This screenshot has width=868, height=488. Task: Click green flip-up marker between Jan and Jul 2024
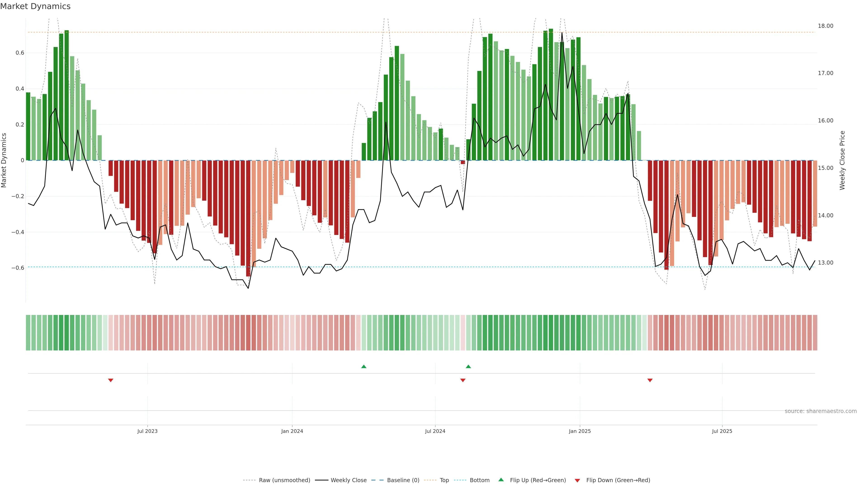[x=363, y=366]
